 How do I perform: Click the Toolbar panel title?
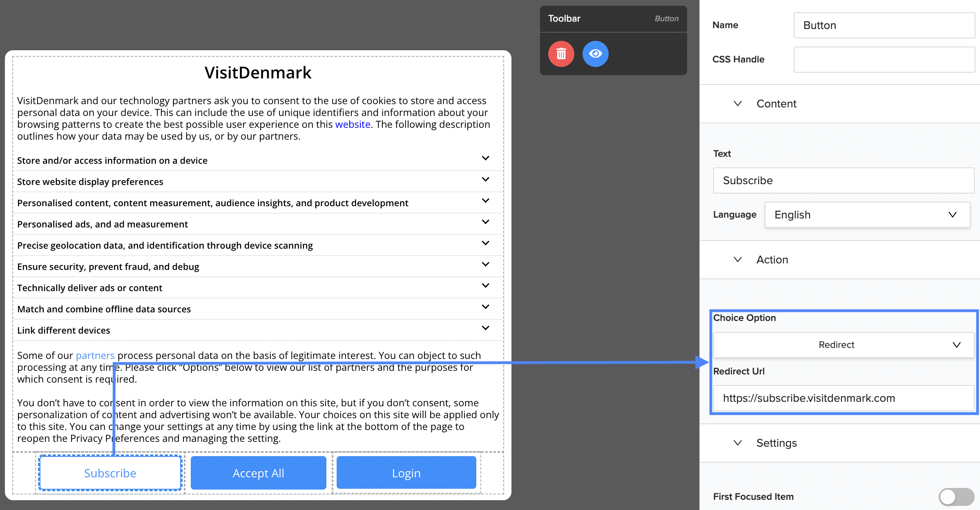click(x=564, y=18)
